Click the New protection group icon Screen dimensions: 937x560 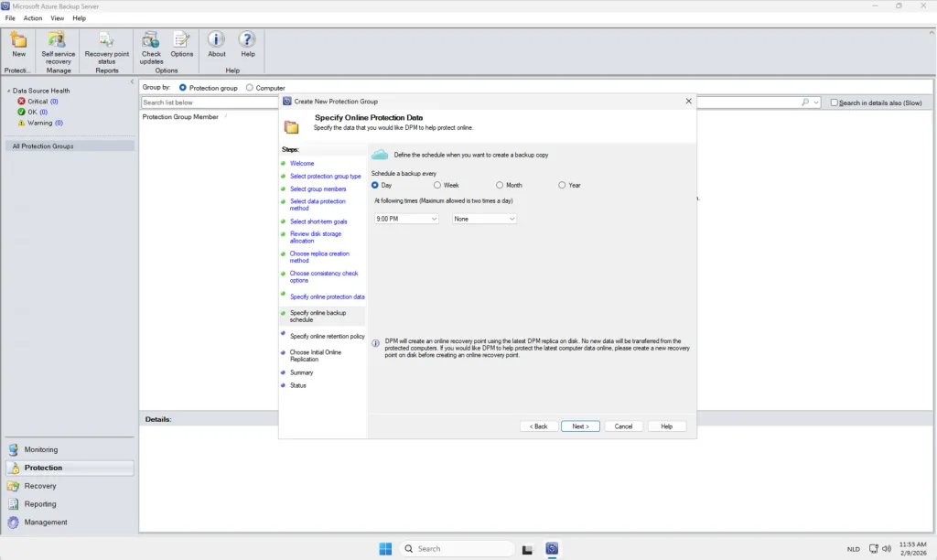18,40
